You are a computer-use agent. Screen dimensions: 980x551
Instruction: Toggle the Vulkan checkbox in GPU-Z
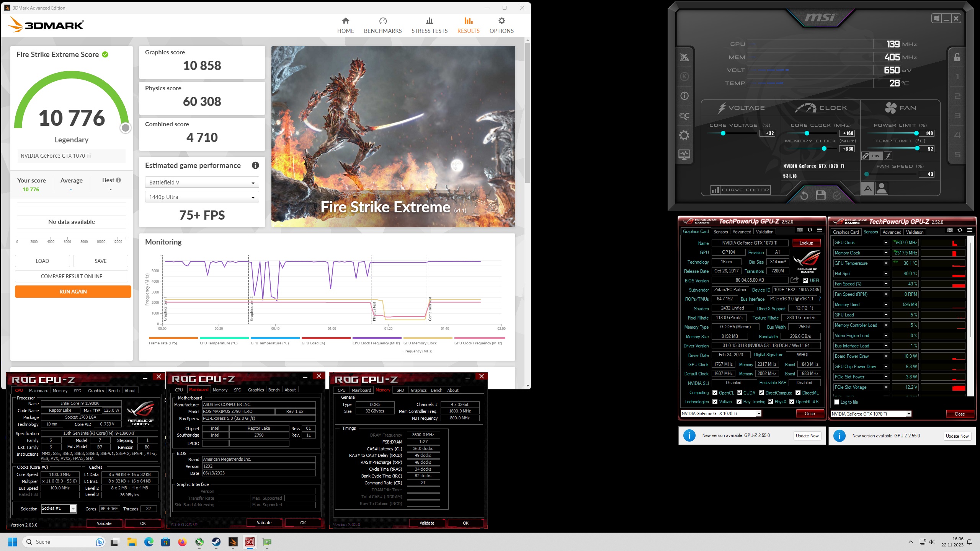715,402
